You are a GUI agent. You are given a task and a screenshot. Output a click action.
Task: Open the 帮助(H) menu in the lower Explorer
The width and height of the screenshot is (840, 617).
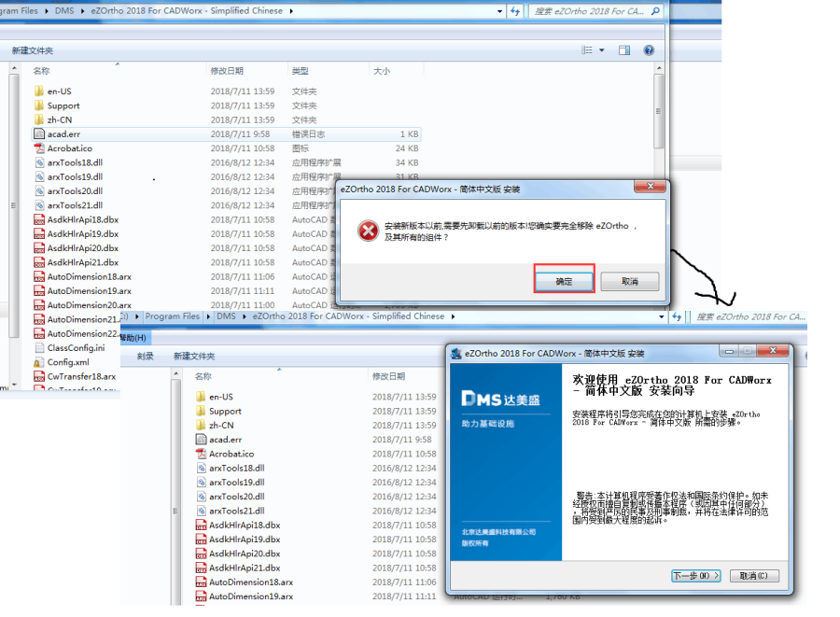[133, 337]
